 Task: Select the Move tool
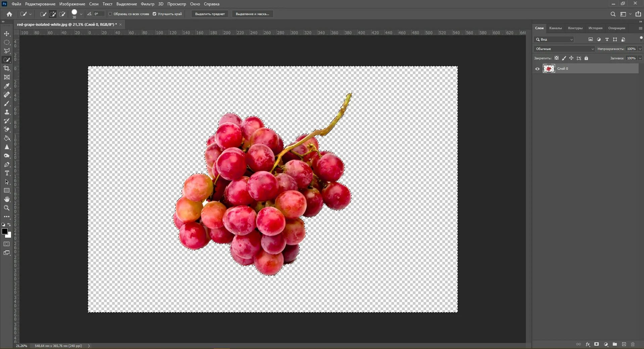tap(7, 34)
